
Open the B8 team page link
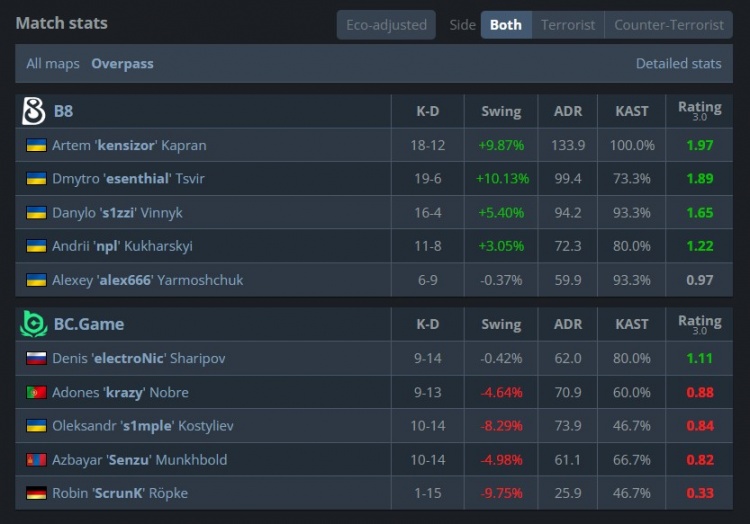(x=63, y=111)
